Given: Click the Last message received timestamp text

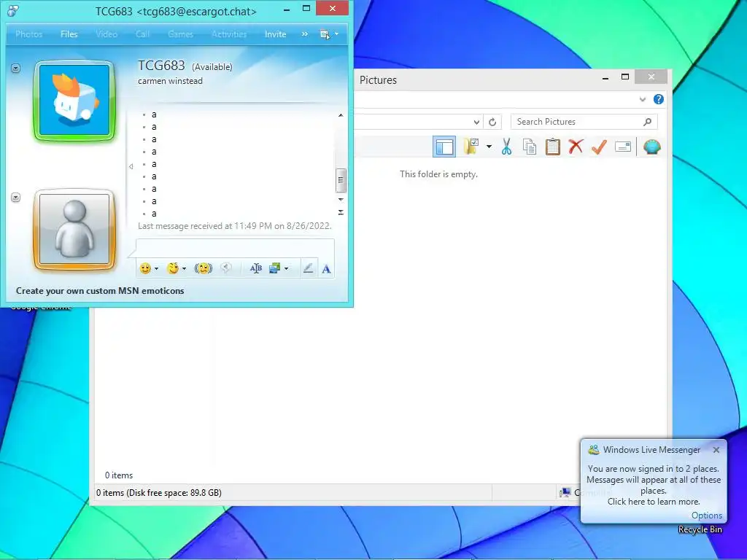Looking at the screenshot, I should (235, 226).
